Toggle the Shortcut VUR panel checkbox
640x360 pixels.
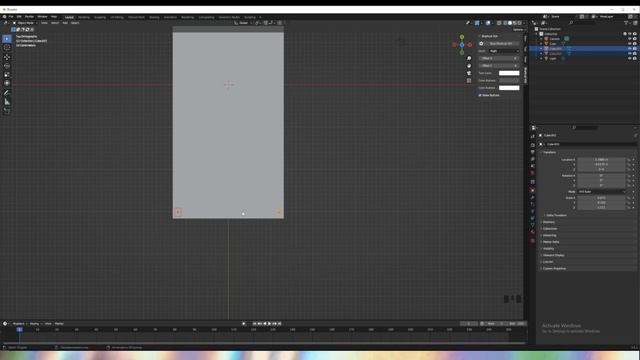[480, 36]
